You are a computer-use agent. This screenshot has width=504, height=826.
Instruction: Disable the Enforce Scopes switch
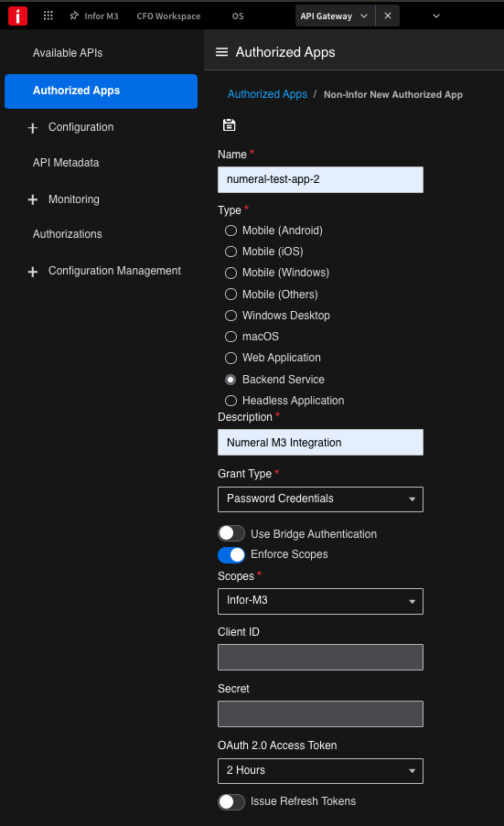pyautogui.click(x=231, y=554)
